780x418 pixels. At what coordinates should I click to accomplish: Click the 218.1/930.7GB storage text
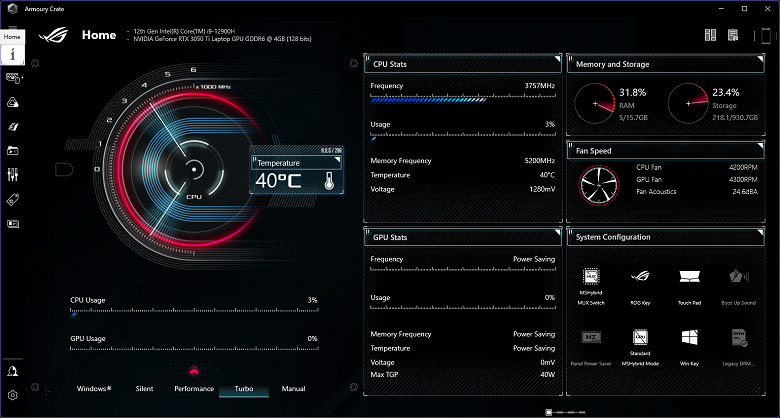pyautogui.click(x=735, y=117)
